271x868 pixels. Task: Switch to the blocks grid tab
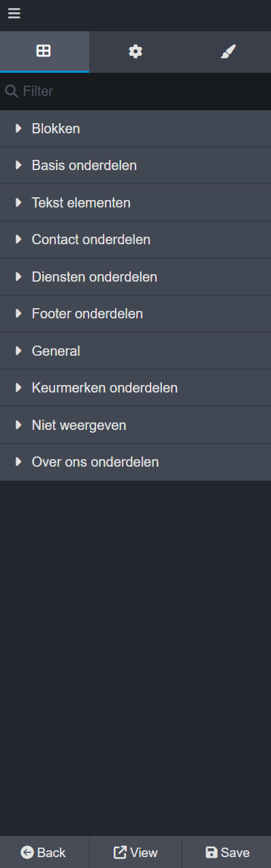tap(44, 51)
